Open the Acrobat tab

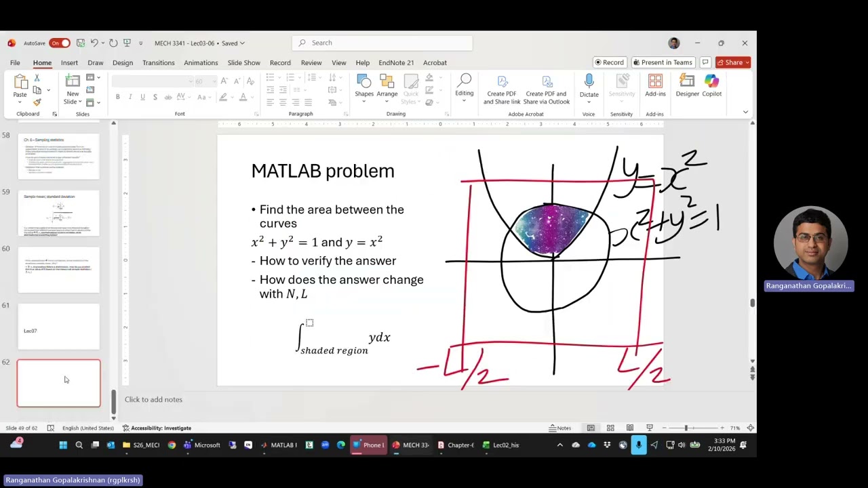pos(435,62)
